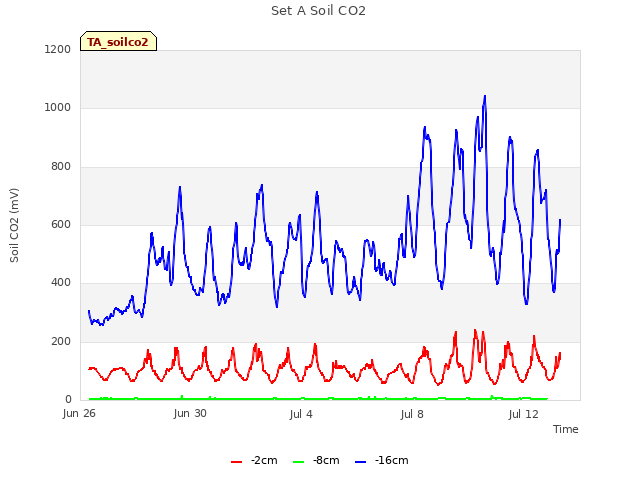Click the 600 y-axis tick label
640x480 pixels.
pos(61,224)
